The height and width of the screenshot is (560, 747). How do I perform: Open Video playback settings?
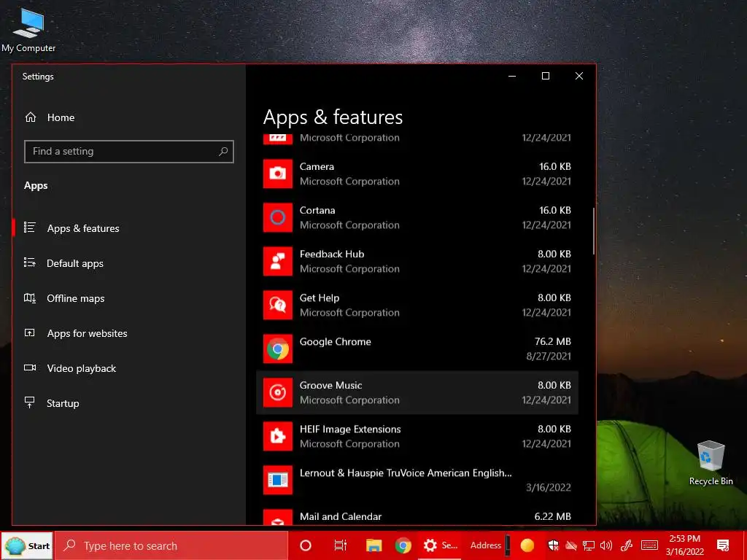(x=128, y=368)
